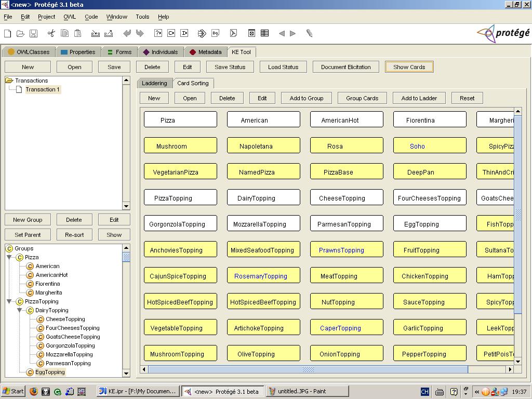Viewport: 532px width, 399px height.
Task: Open the File menu
Action: 8,17
